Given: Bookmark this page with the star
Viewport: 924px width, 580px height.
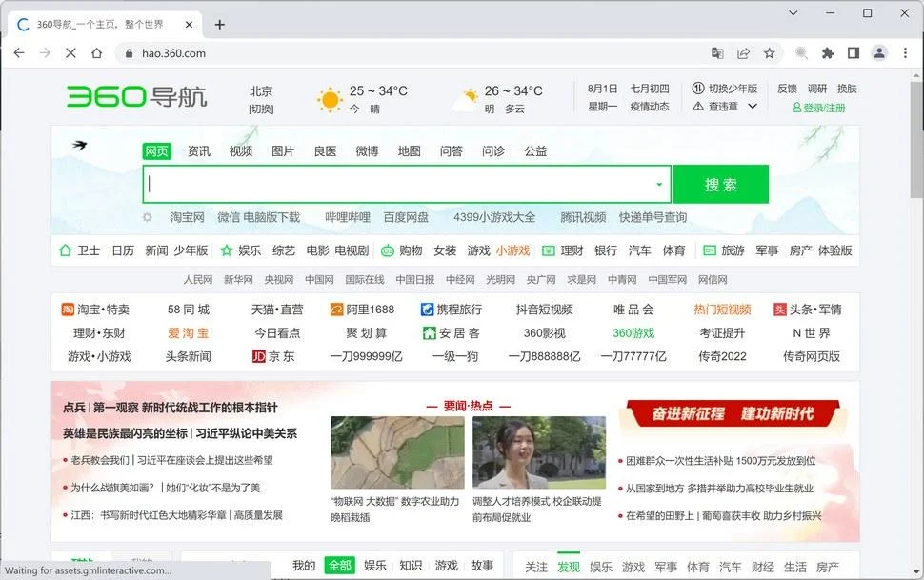Looking at the screenshot, I should pyautogui.click(x=769, y=53).
